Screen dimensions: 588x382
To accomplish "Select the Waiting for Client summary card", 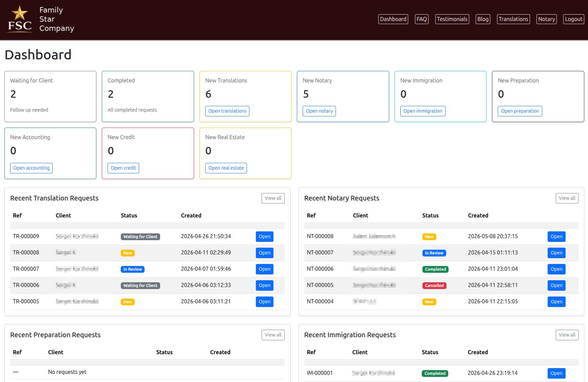I will coord(50,96).
